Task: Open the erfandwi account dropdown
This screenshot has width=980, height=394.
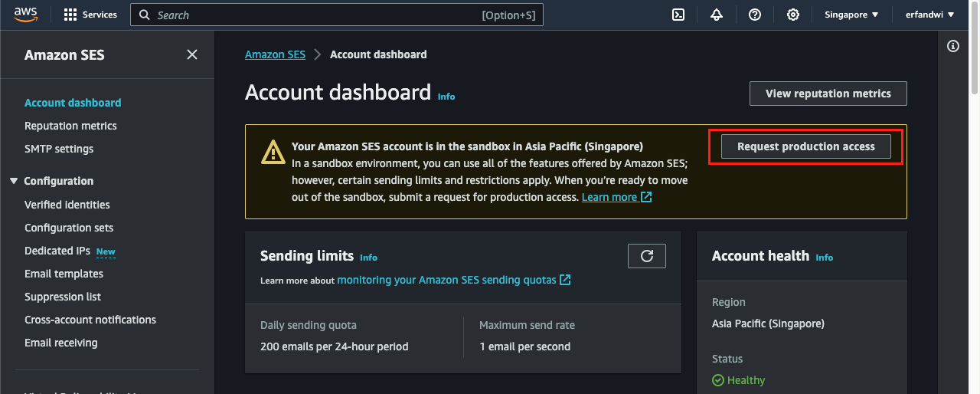Action: click(x=929, y=15)
